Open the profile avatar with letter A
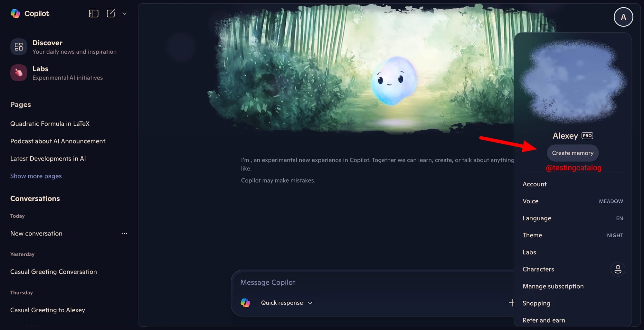This screenshot has width=644, height=330. [623, 17]
